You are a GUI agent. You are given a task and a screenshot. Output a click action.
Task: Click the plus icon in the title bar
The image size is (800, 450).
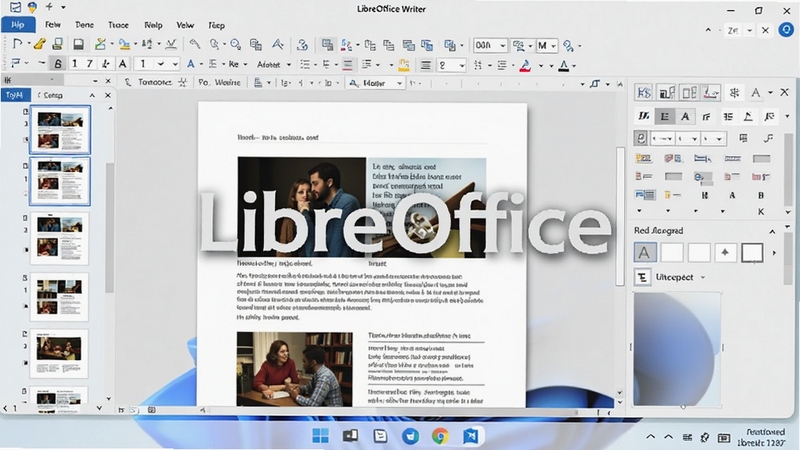click(x=49, y=7)
